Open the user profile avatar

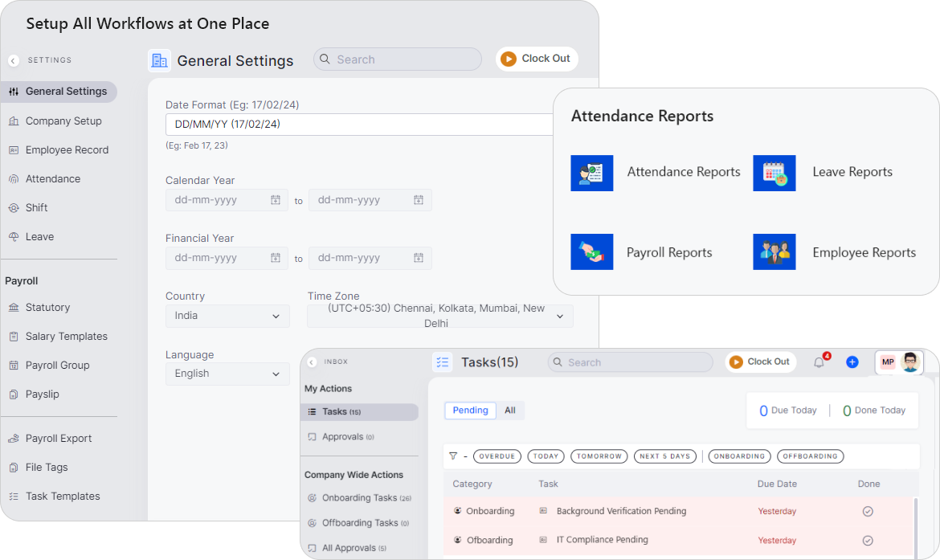[x=909, y=362]
